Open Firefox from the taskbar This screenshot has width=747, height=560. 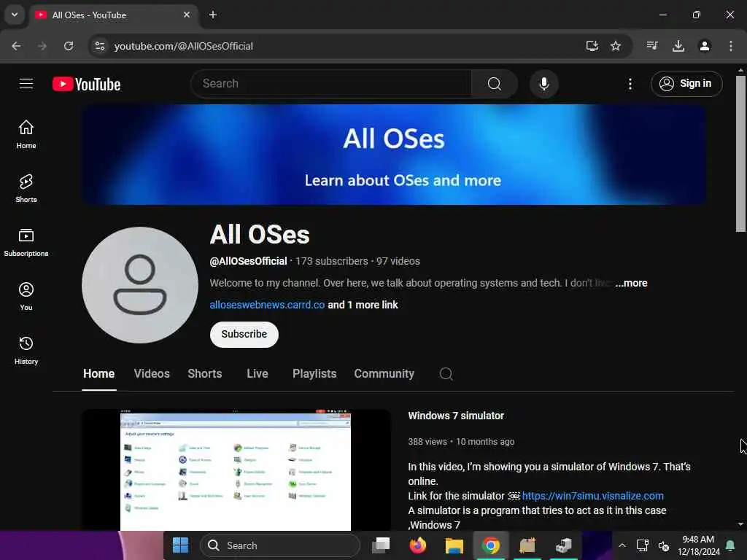click(418, 545)
